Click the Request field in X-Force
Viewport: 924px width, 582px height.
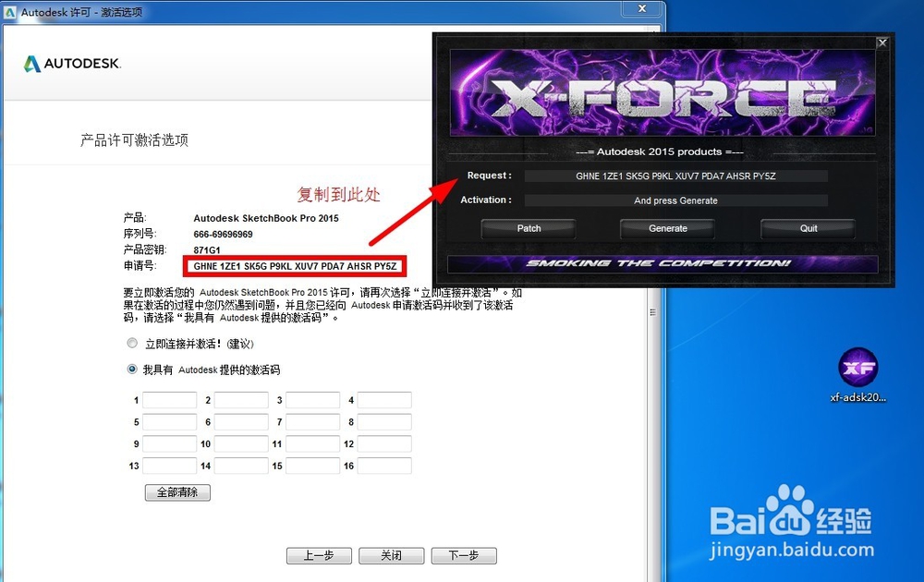pos(676,176)
